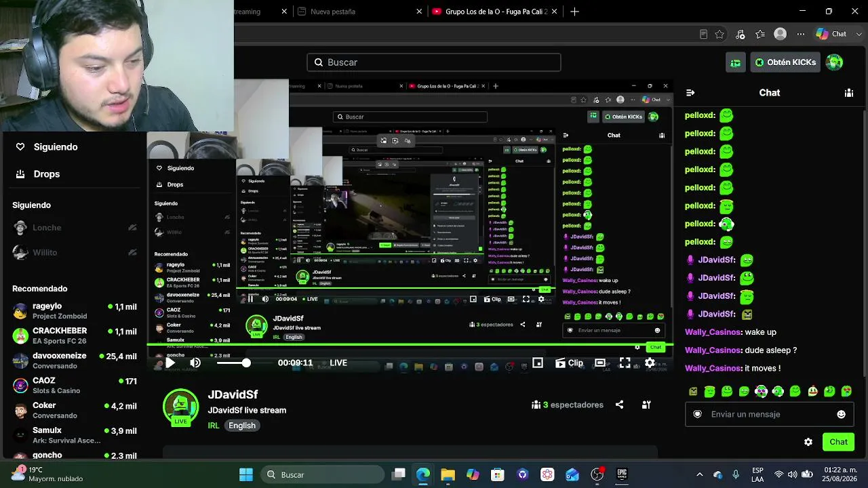The height and width of the screenshot is (488, 868).
Task: Toggle the microphone tray icon
Action: (x=736, y=474)
